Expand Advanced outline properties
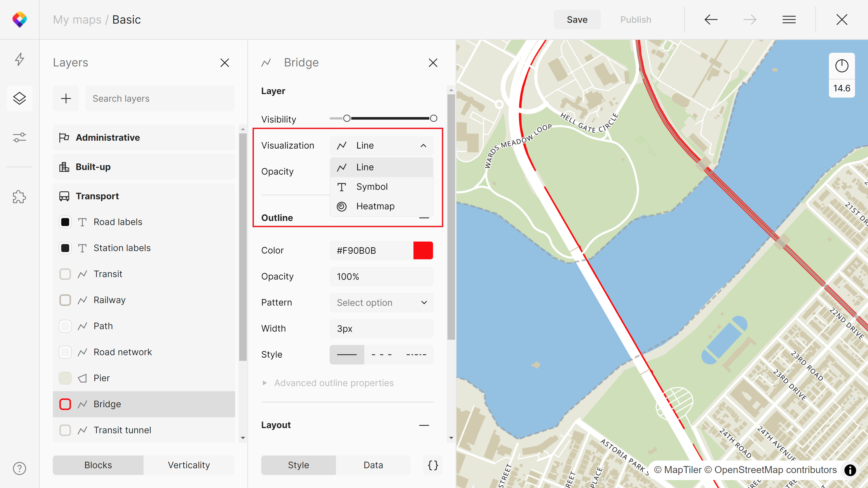 click(x=333, y=383)
